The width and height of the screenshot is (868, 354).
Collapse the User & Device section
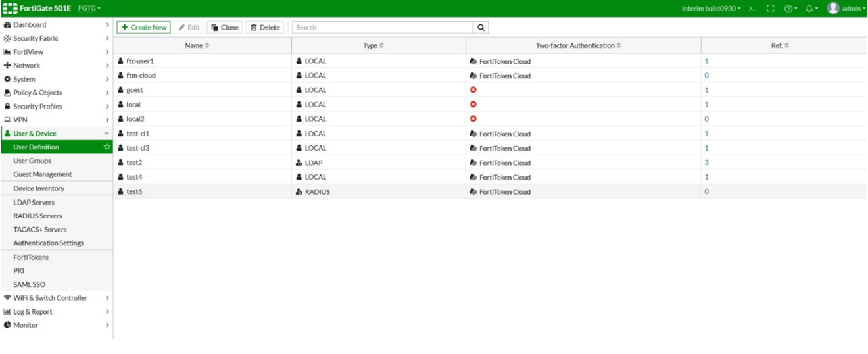point(107,134)
